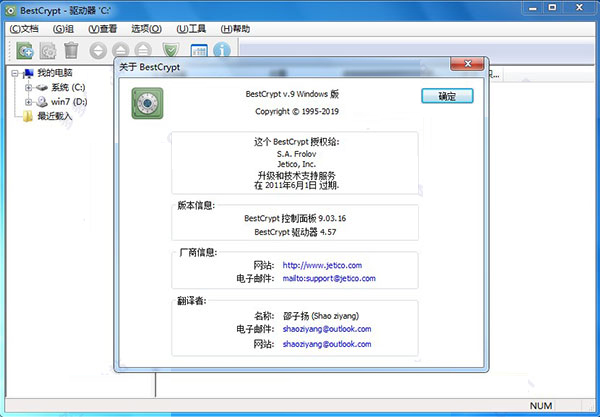Select the win7 (D:) tree label
The height and width of the screenshot is (417, 600).
(69, 102)
